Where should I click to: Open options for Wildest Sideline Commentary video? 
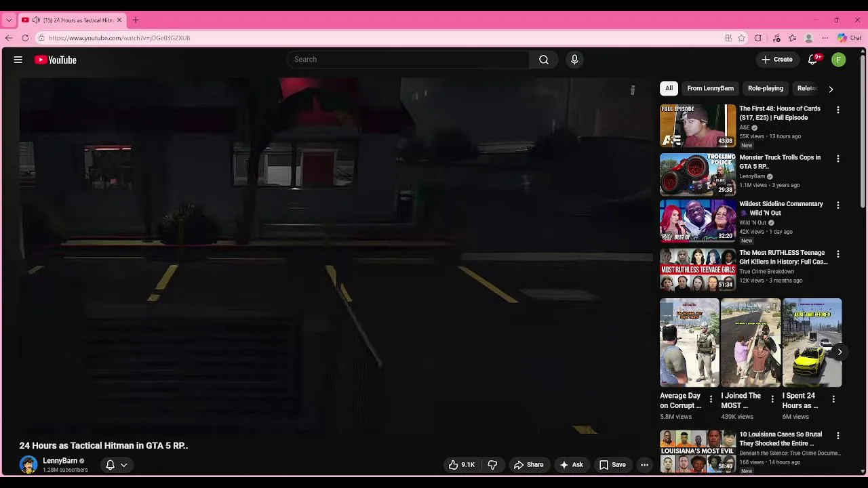[x=838, y=205]
